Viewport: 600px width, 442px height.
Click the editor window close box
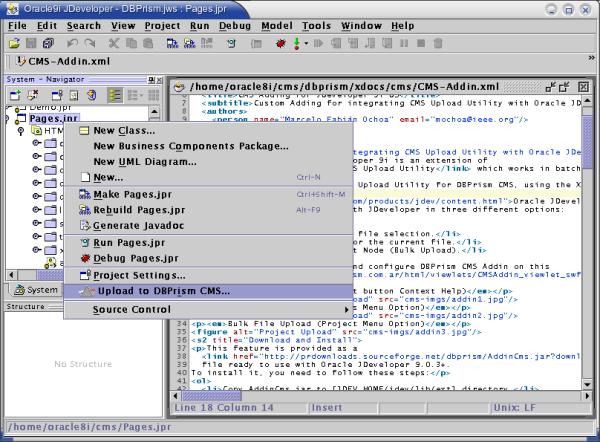(583, 87)
